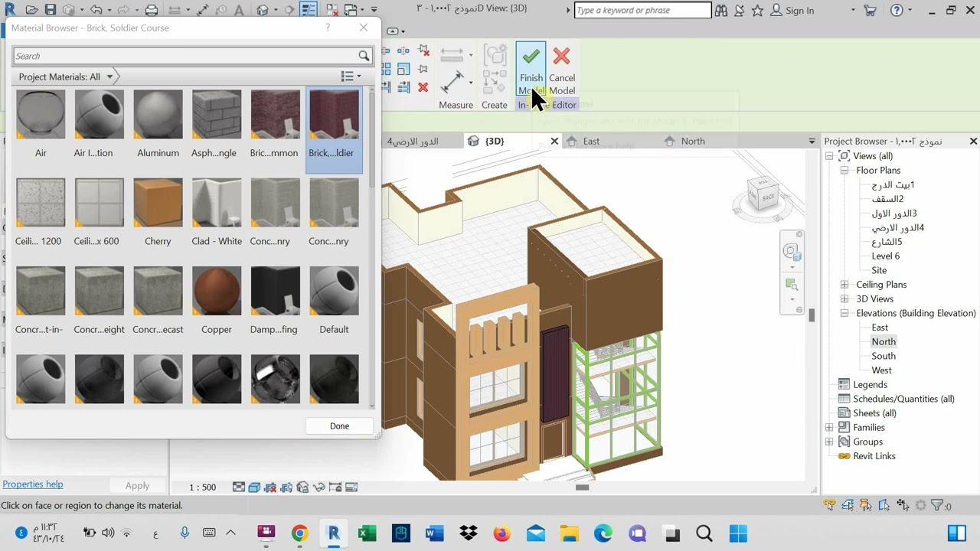Collapse the Views (all) tree node
The width and height of the screenshot is (980, 551).
point(829,156)
